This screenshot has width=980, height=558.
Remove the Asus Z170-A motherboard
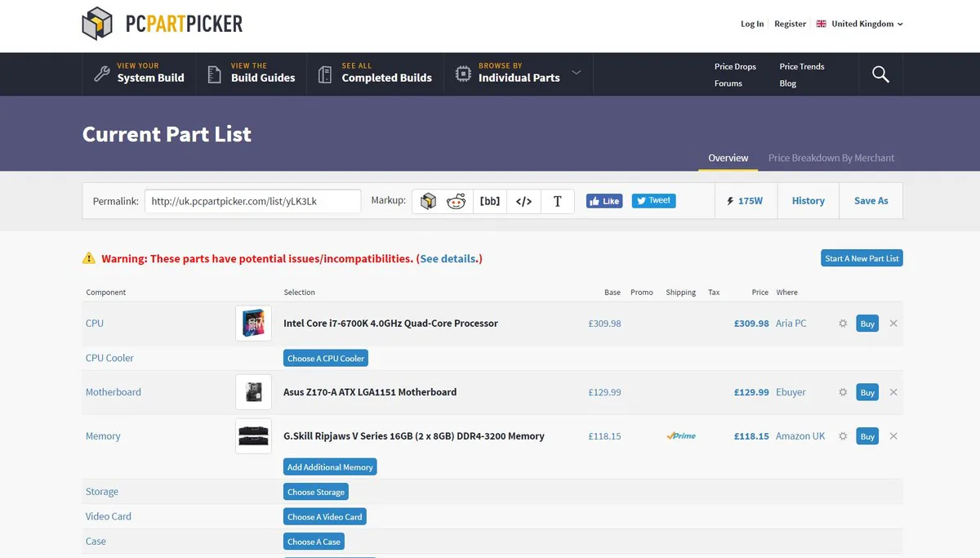click(x=893, y=392)
